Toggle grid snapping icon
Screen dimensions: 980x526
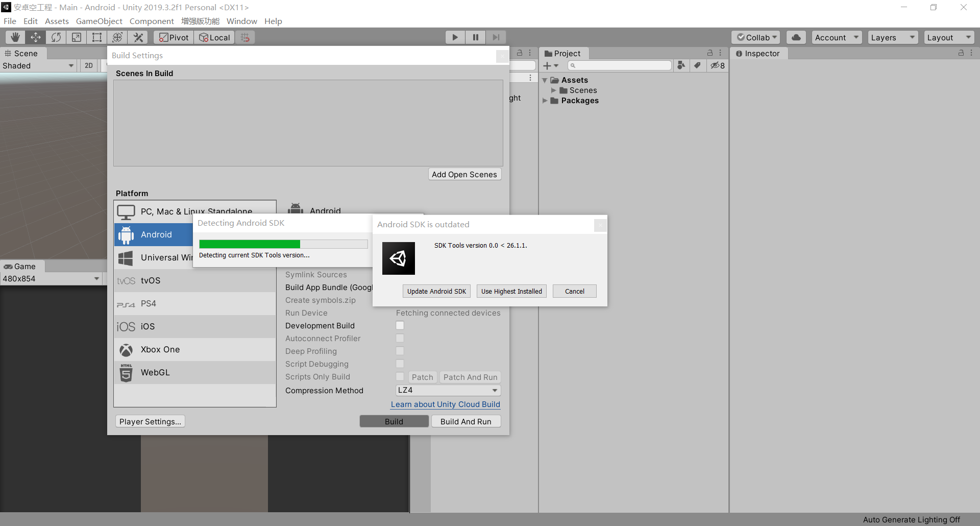[x=245, y=37]
